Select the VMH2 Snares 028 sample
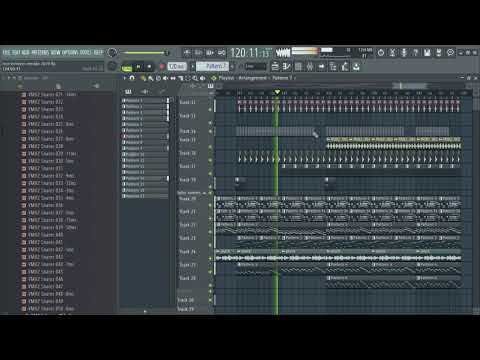 42,146
